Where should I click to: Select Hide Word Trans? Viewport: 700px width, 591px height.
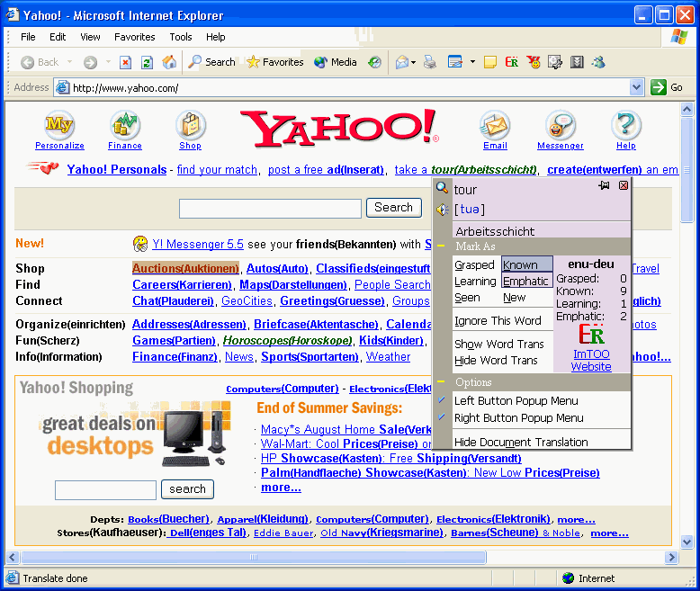496,360
